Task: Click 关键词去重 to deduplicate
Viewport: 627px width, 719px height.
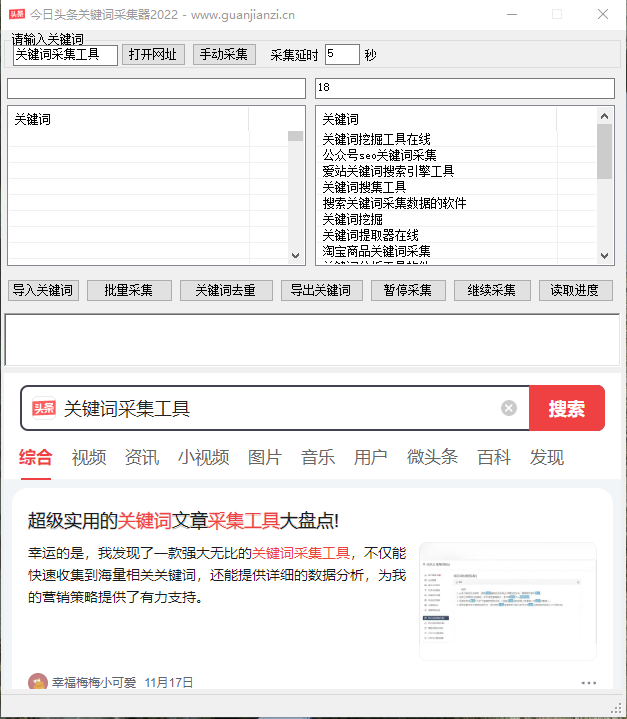Action: pos(226,290)
